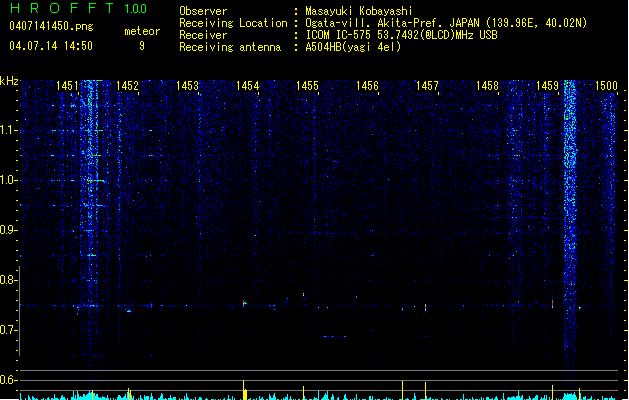Click the 1.0 kHz frequency tick label
629x400 pixels.
[8, 180]
